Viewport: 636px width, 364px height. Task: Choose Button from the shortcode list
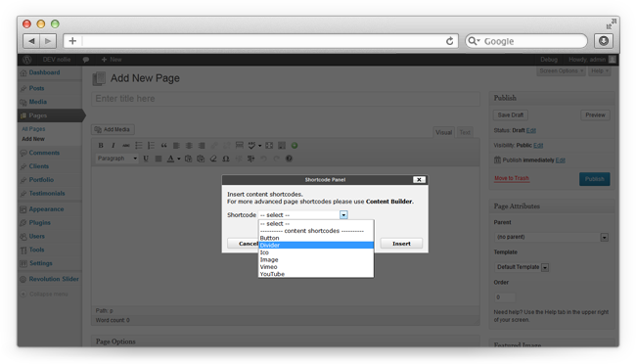[x=316, y=238]
